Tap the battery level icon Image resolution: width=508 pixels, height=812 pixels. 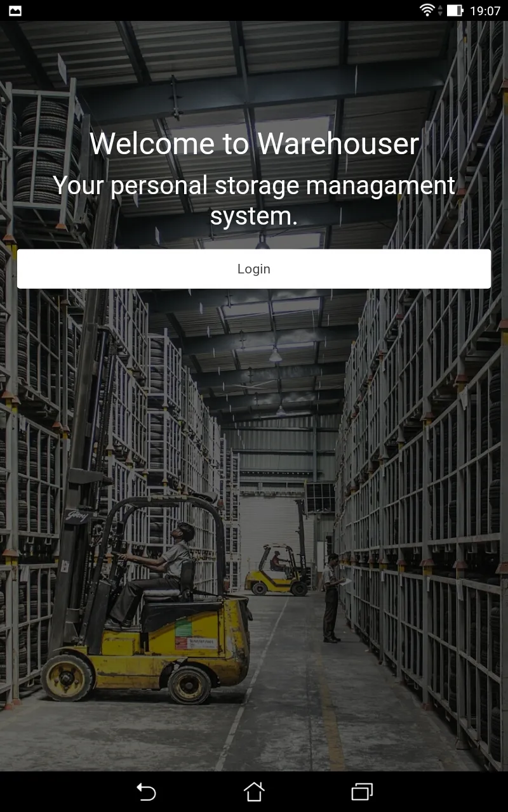point(455,10)
